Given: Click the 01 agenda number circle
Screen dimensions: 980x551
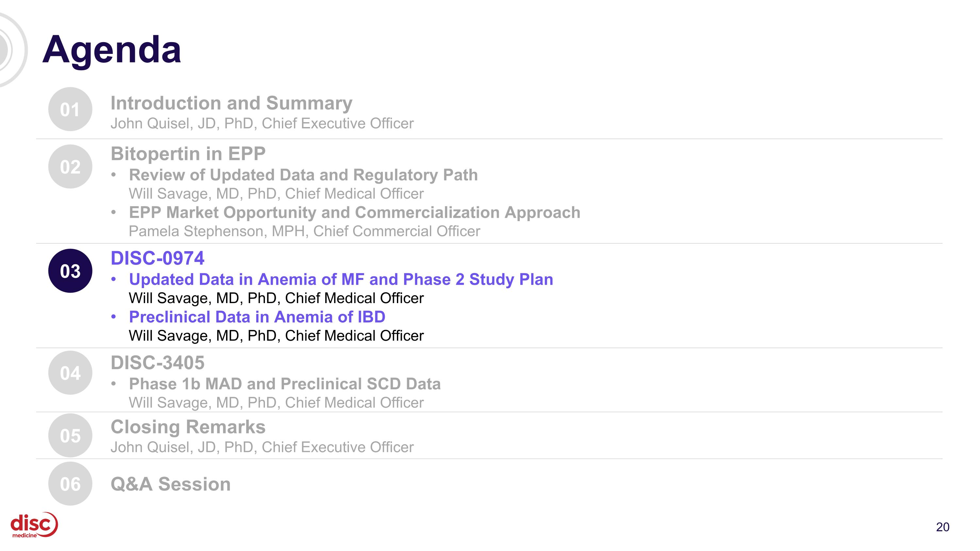Looking at the screenshot, I should coord(70,109).
